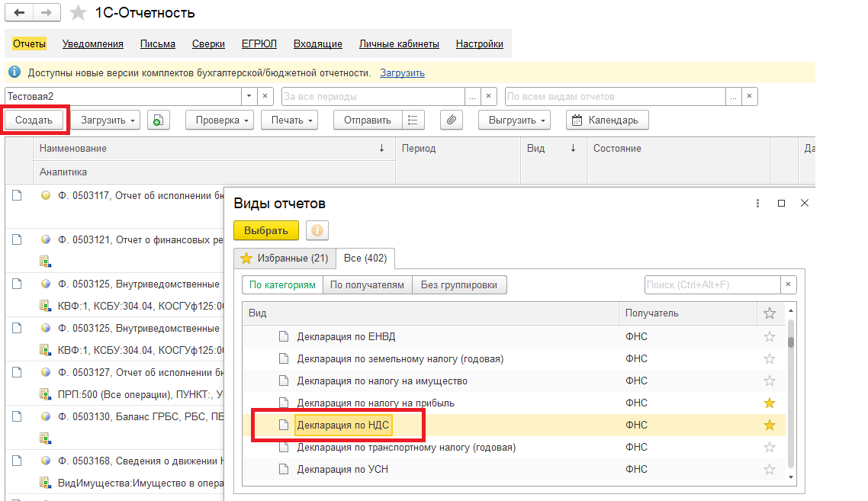Maximize the Виды отчетов dialog
This screenshot has width=868, height=501.
pyautogui.click(x=781, y=203)
